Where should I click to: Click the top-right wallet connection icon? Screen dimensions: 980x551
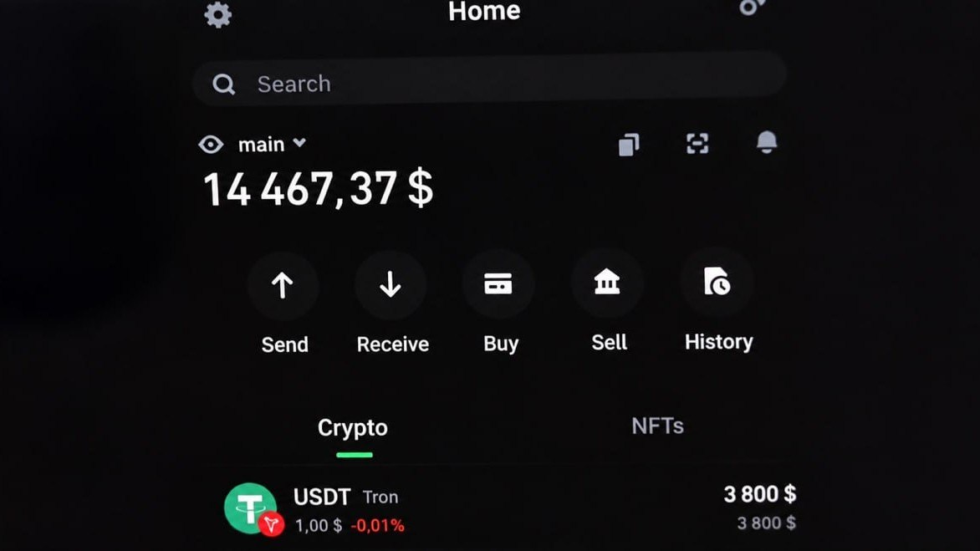pos(752,6)
